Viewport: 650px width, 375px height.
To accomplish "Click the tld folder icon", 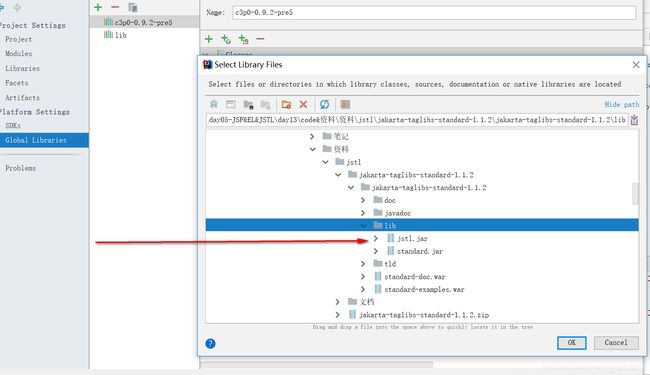I will (378, 264).
